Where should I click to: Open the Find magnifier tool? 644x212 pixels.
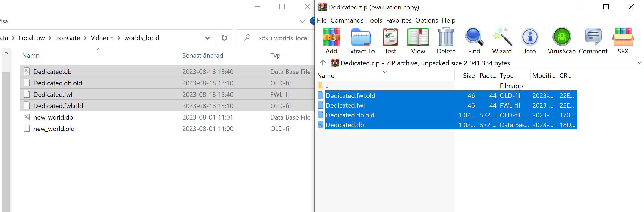[x=474, y=37]
